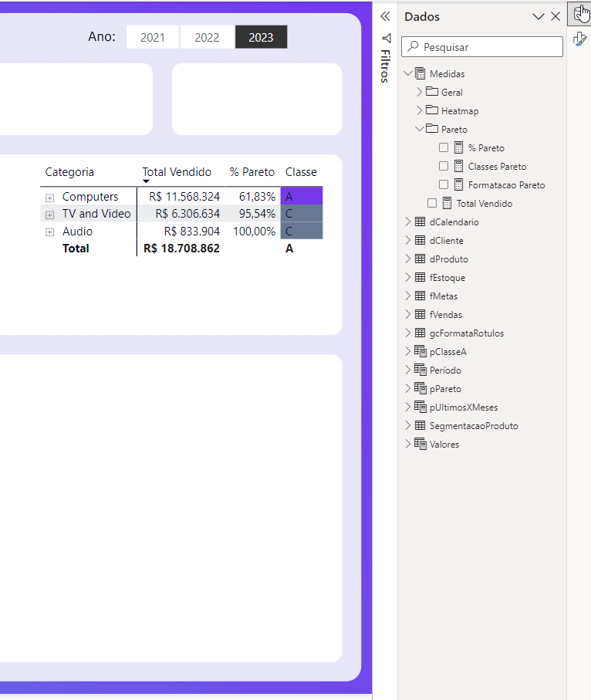Sort by the Total Vendido column header
Viewport: 591px width, 700px height.
[x=177, y=172]
